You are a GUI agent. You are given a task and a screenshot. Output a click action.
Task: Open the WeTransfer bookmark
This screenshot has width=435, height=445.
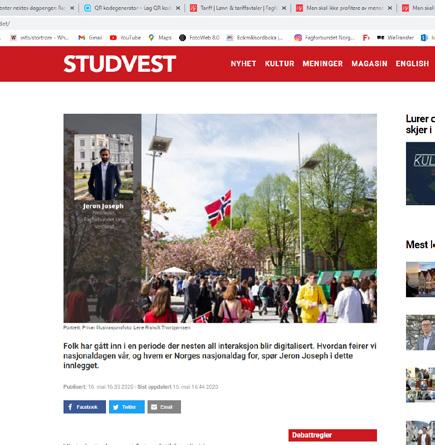(395, 38)
